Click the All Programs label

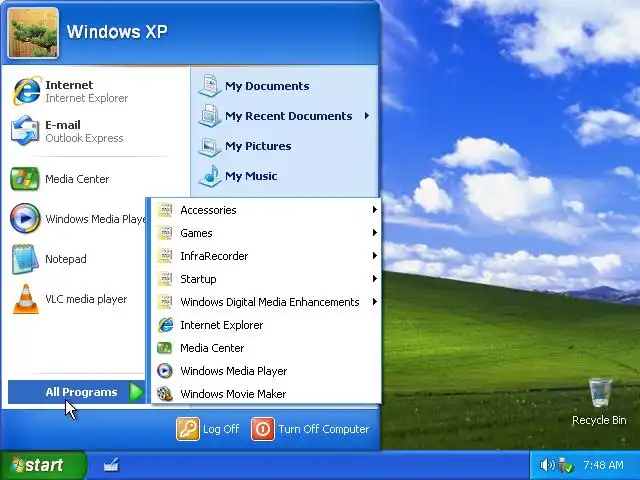pos(81,392)
